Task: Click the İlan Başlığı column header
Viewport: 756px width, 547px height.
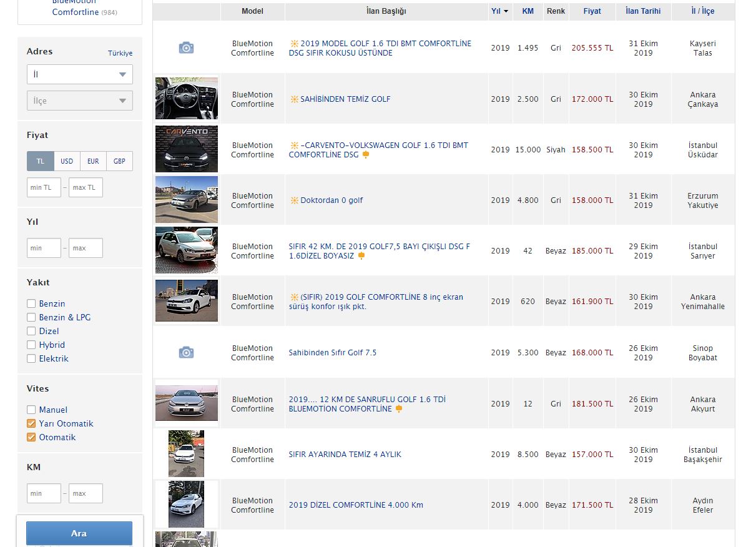Action: [x=386, y=11]
